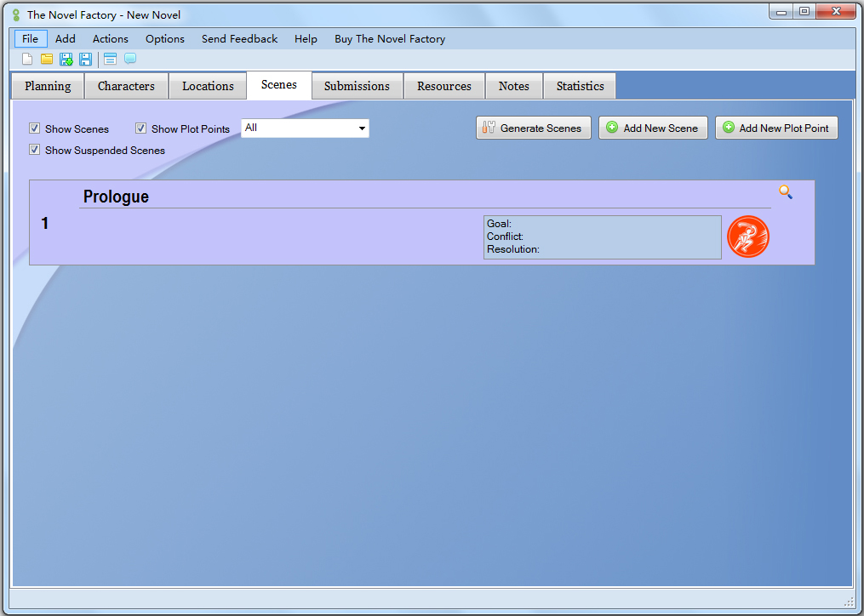Minimize the Novel Factory window
The width and height of the screenshot is (864, 616).
point(781,12)
